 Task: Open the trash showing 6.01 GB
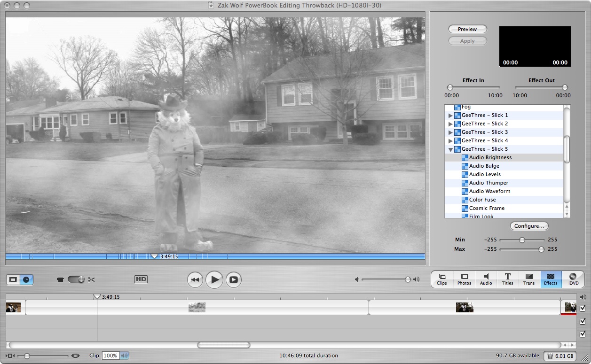point(559,356)
